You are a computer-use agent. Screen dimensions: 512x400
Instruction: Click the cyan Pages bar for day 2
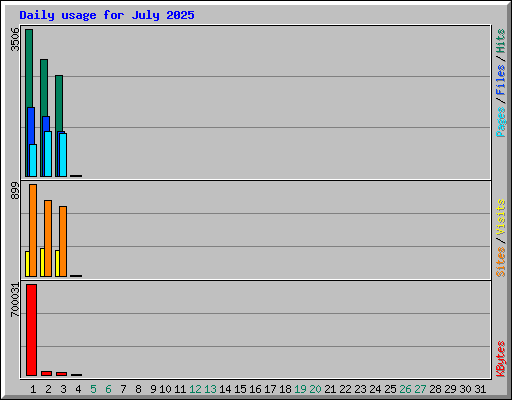(48, 154)
